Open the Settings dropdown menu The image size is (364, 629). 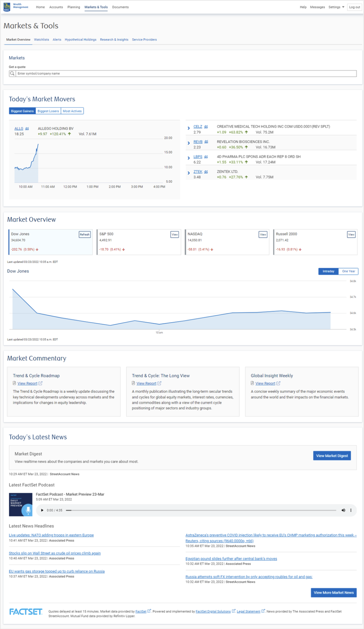[x=336, y=7]
